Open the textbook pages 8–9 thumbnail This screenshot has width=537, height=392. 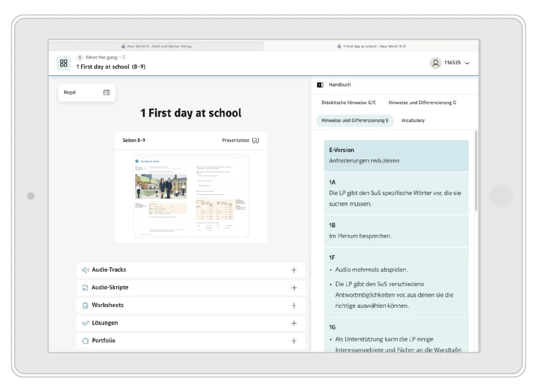pos(191,196)
